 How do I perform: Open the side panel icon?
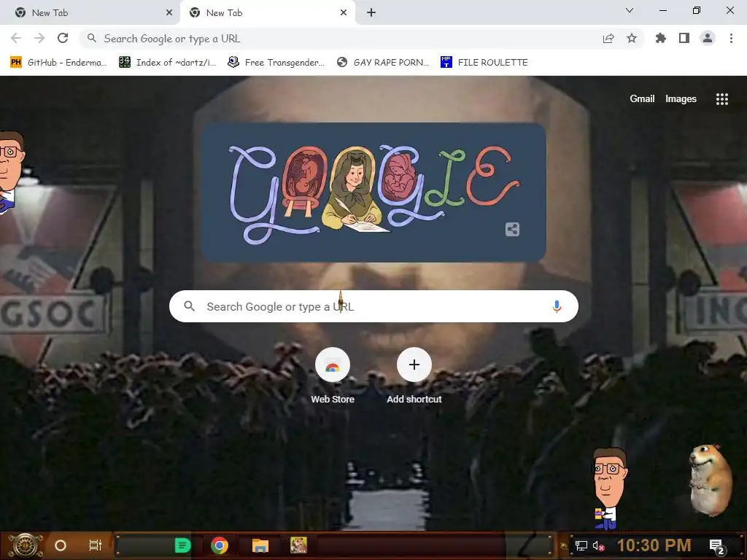coord(684,38)
